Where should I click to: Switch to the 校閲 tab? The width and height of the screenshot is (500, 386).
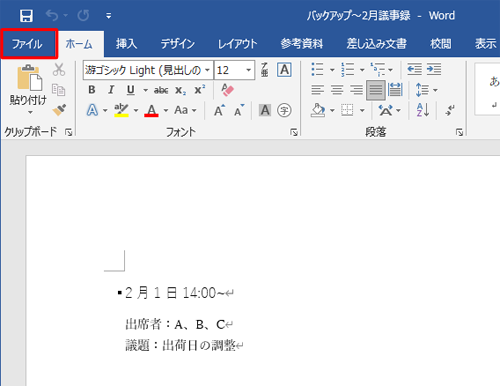tap(441, 44)
